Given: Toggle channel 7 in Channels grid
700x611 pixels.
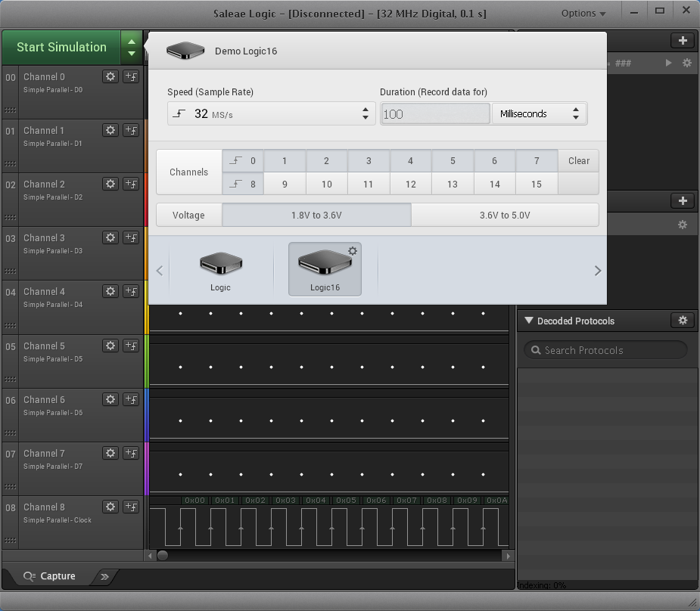Looking at the screenshot, I should point(537,160).
